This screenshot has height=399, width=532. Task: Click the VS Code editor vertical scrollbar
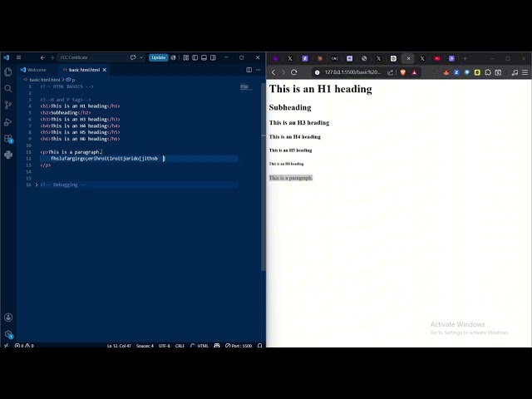pos(264,176)
